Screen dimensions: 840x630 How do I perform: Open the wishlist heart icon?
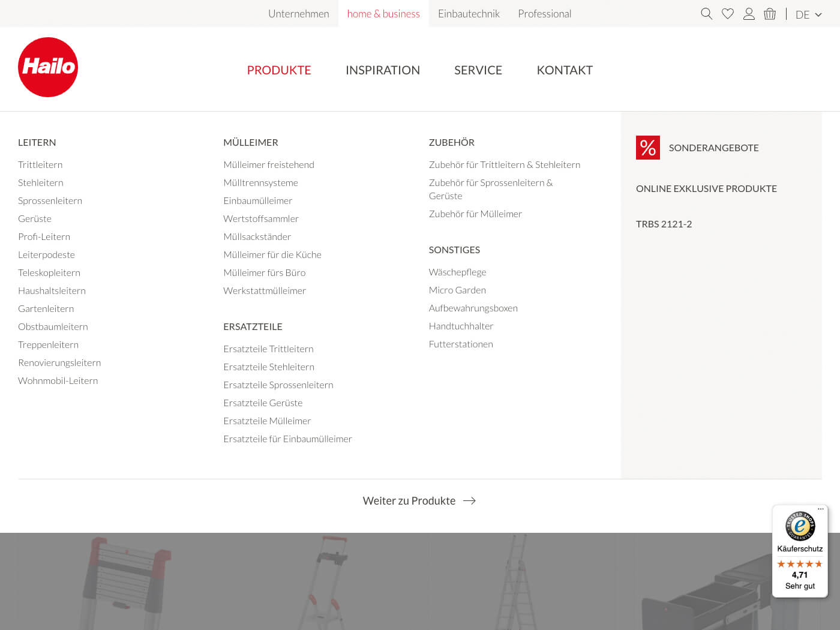pyautogui.click(x=727, y=13)
